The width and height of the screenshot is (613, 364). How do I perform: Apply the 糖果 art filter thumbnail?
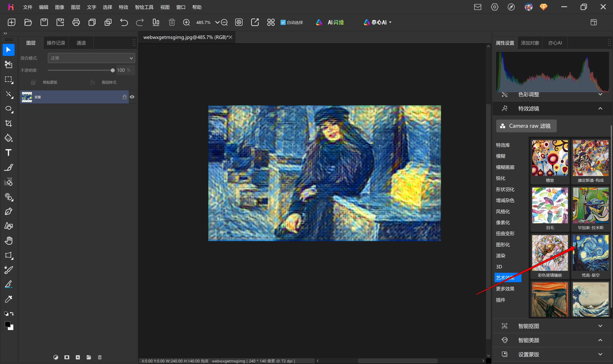(x=550, y=158)
